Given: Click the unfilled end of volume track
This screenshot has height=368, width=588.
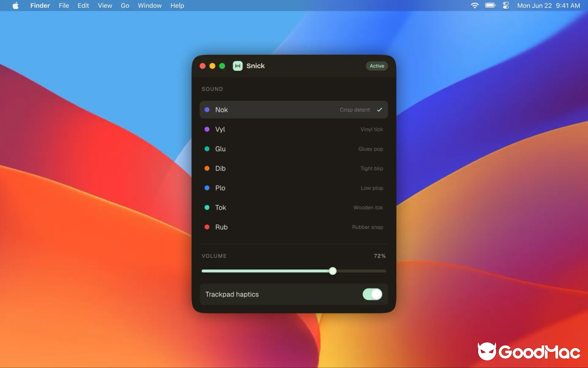Looking at the screenshot, I should tap(362, 271).
